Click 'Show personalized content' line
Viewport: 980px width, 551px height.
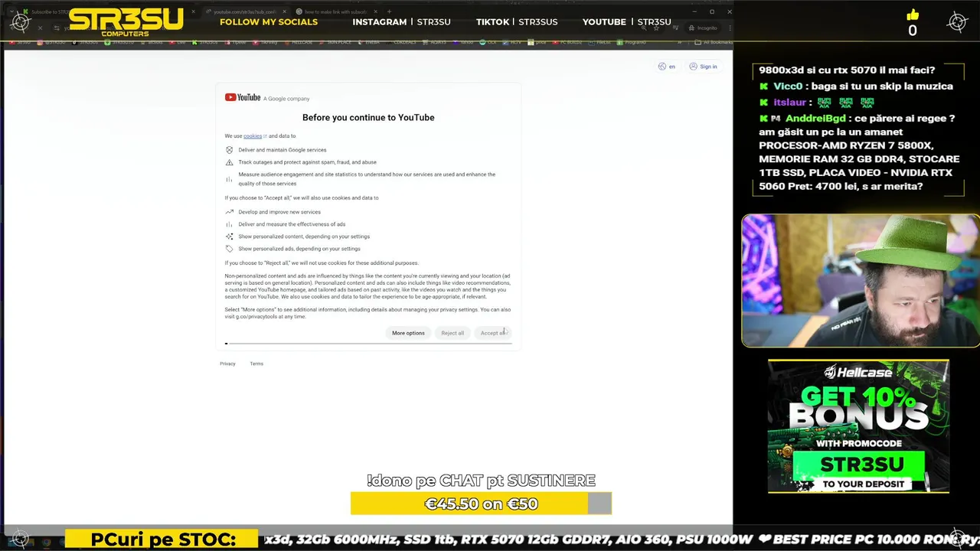304,236
